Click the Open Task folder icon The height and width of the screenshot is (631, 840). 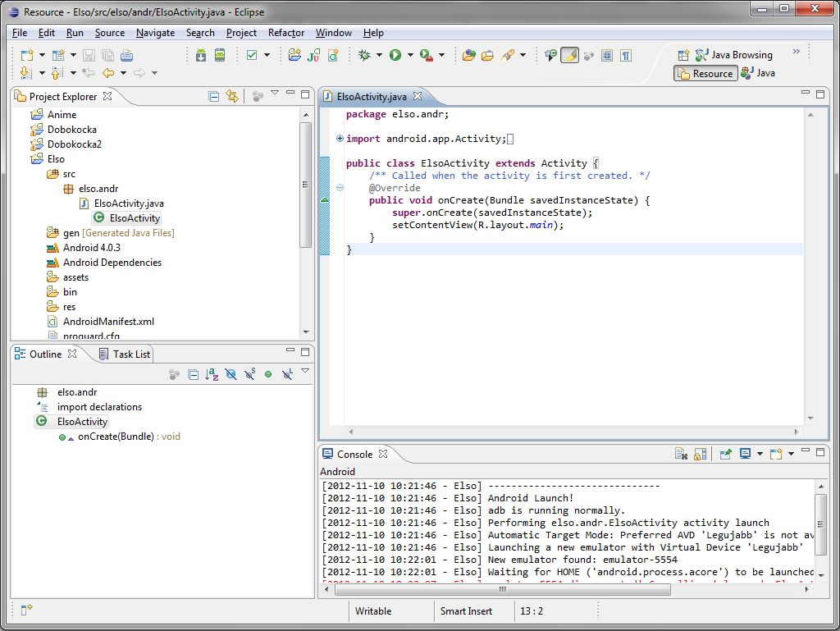[487, 55]
